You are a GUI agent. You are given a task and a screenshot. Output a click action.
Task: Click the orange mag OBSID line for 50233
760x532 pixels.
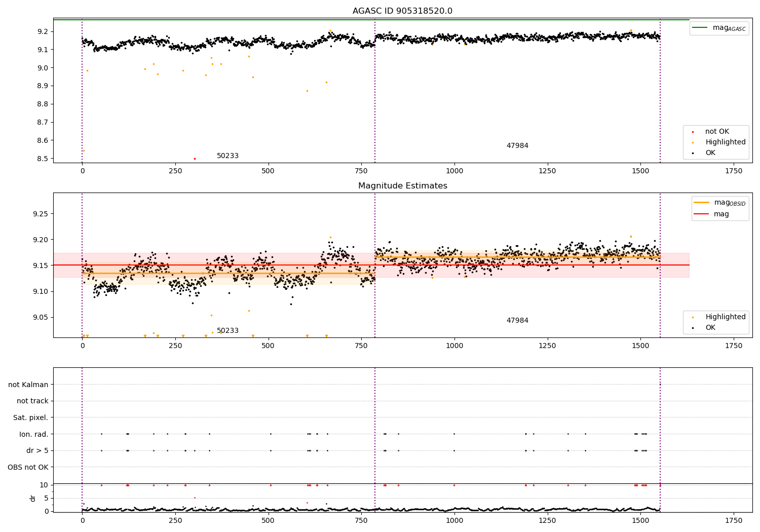[x=228, y=274]
